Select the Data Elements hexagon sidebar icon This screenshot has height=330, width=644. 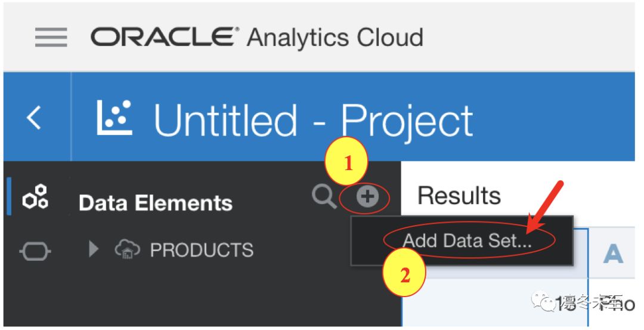(x=35, y=197)
